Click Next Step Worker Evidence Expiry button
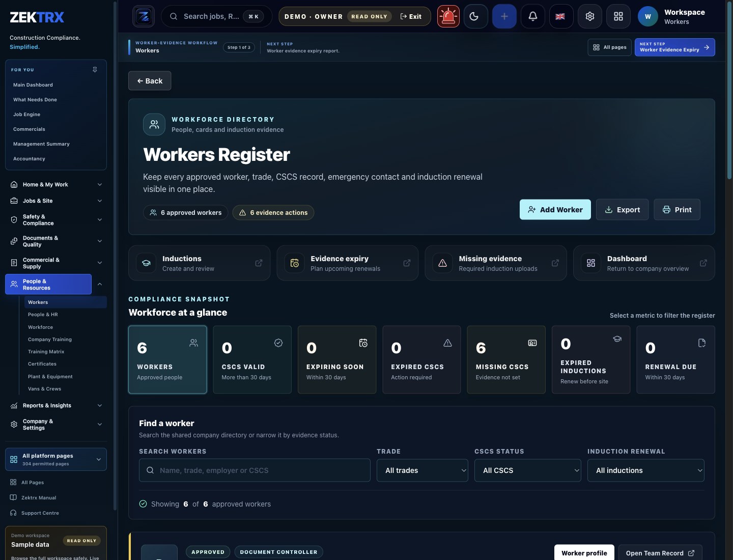The image size is (733, 560). pyautogui.click(x=675, y=47)
